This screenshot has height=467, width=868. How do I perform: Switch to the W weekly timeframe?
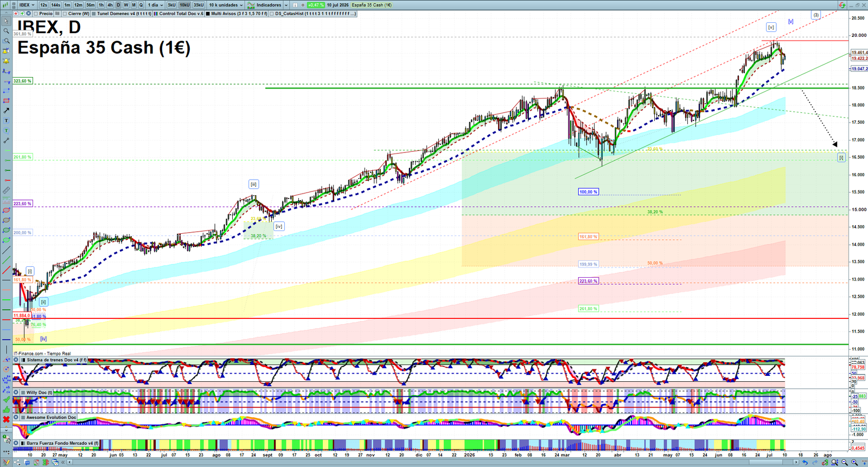[x=126, y=5]
